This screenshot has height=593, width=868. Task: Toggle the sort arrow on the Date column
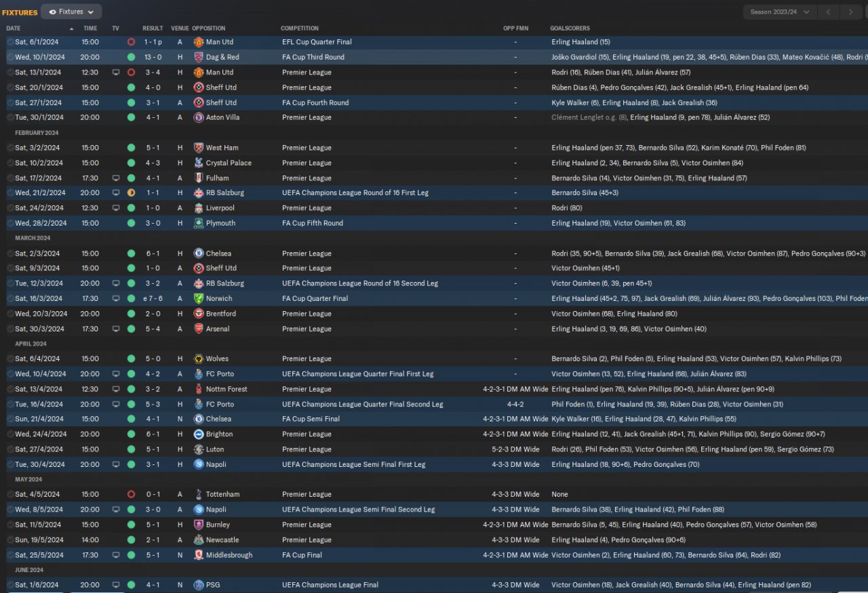72,28
